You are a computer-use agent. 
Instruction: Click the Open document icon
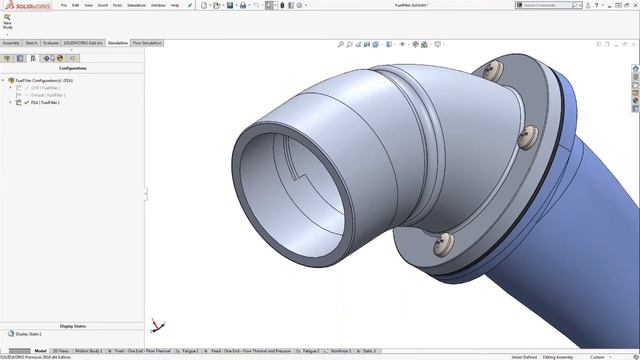tap(216, 5)
